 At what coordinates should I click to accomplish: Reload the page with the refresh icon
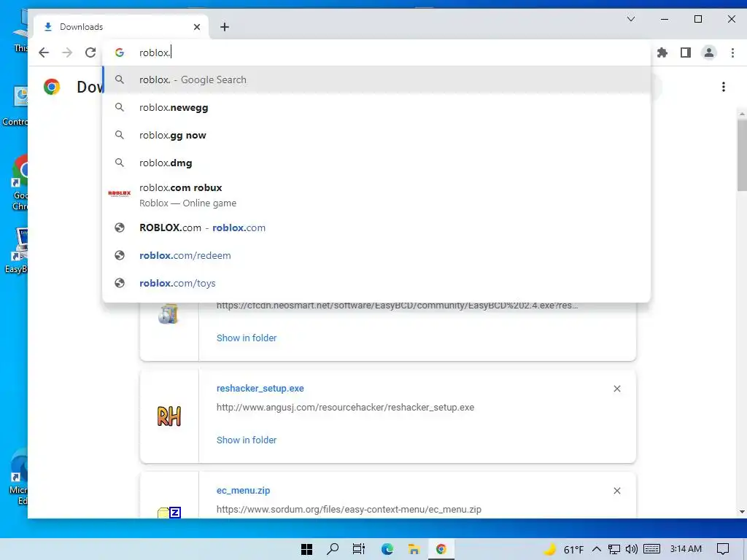coord(90,52)
